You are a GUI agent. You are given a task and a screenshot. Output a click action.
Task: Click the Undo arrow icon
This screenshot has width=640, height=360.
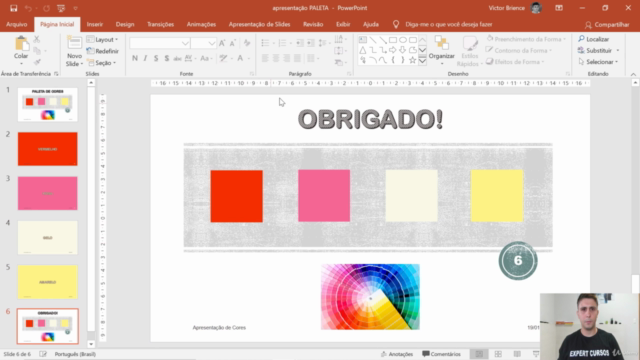(28, 8)
